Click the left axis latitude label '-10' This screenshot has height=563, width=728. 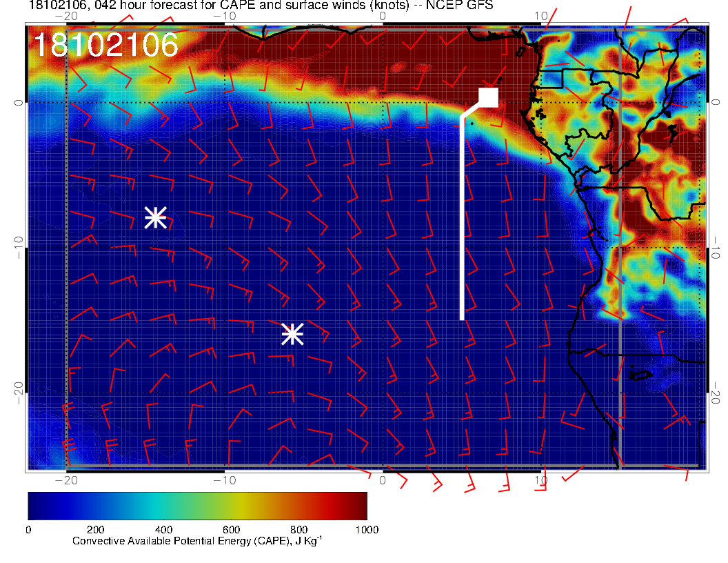(18, 248)
